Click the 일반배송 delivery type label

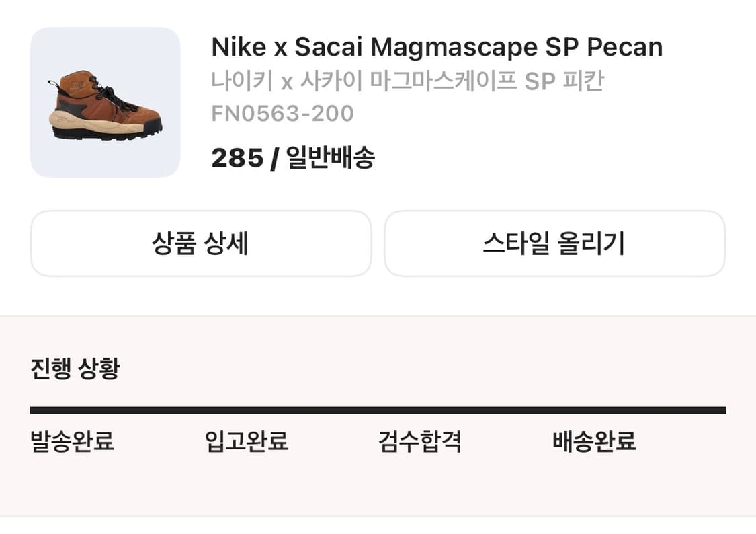pos(331,158)
